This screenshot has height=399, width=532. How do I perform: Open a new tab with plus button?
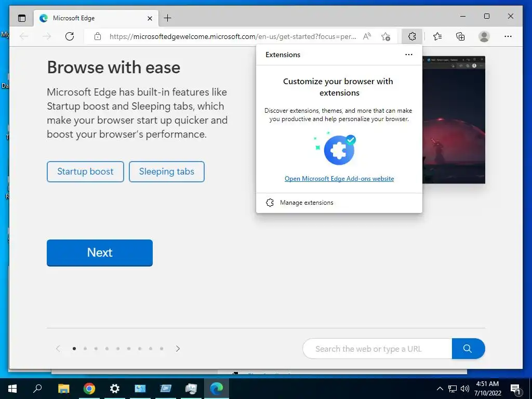coord(168,18)
